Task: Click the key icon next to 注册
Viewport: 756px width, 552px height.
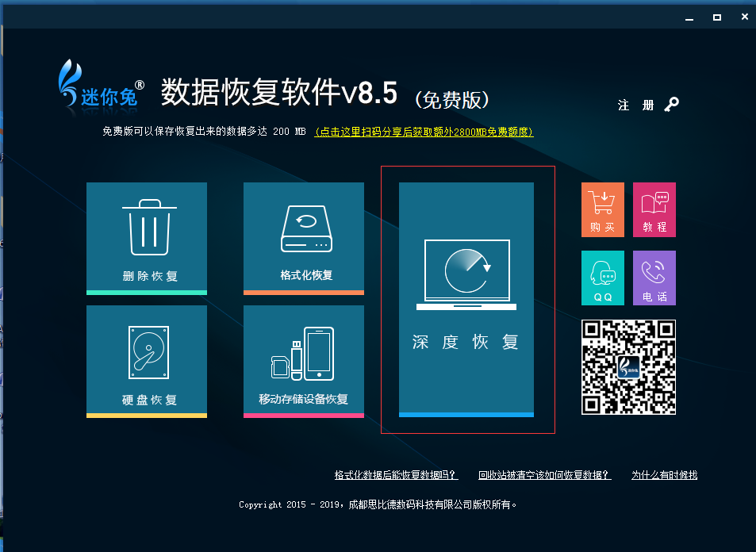Action: (672, 104)
